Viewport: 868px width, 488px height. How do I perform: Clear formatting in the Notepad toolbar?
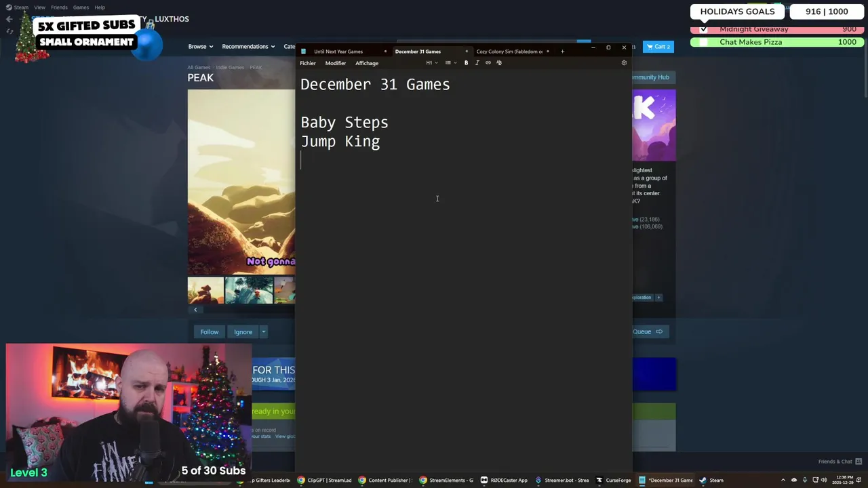tap(499, 63)
